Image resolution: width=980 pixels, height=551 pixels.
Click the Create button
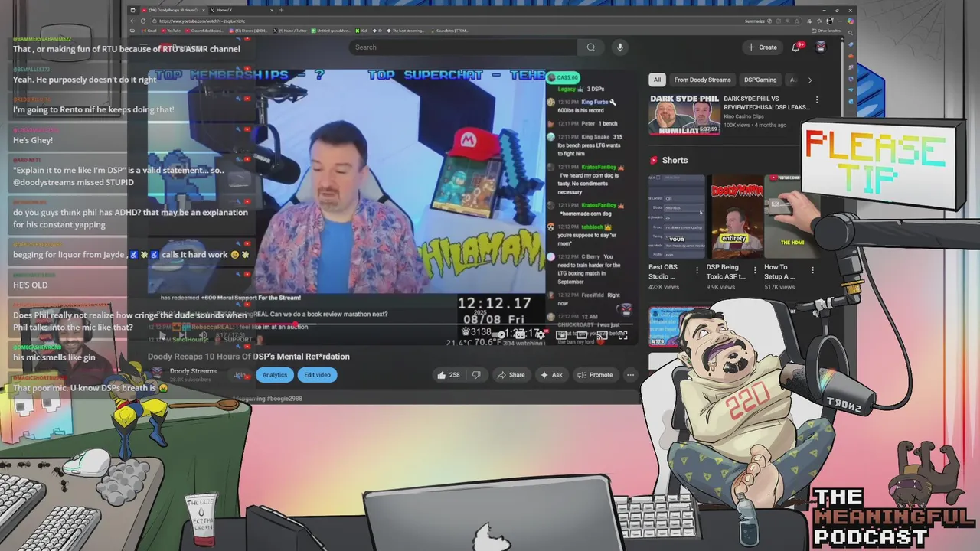coord(762,47)
